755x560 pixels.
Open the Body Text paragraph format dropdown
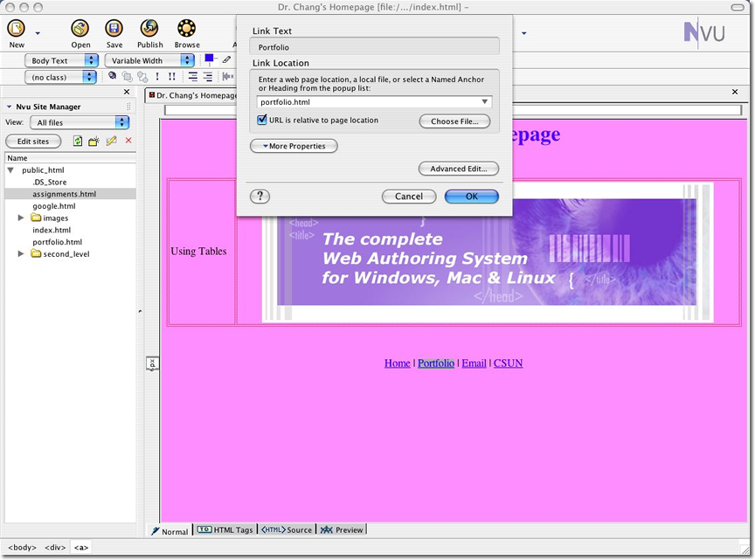pyautogui.click(x=61, y=60)
